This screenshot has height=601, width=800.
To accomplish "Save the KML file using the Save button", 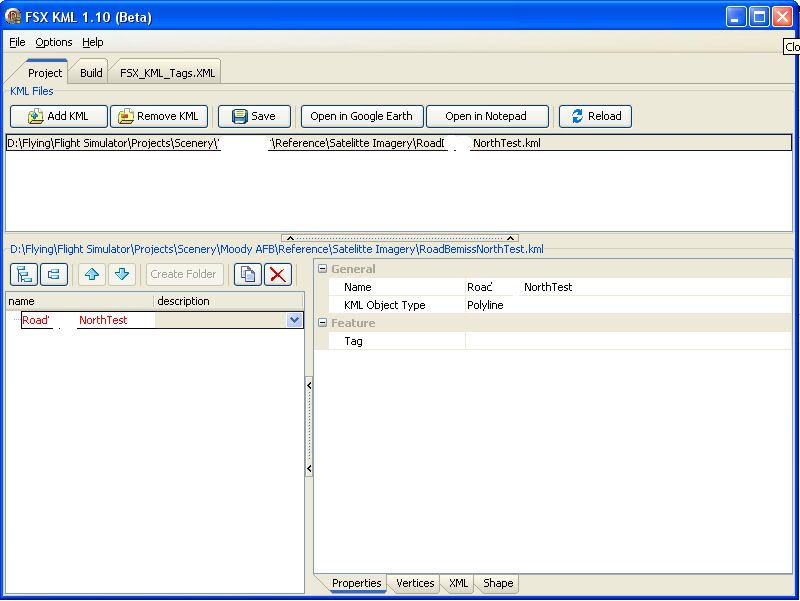I will (x=254, y=116).
